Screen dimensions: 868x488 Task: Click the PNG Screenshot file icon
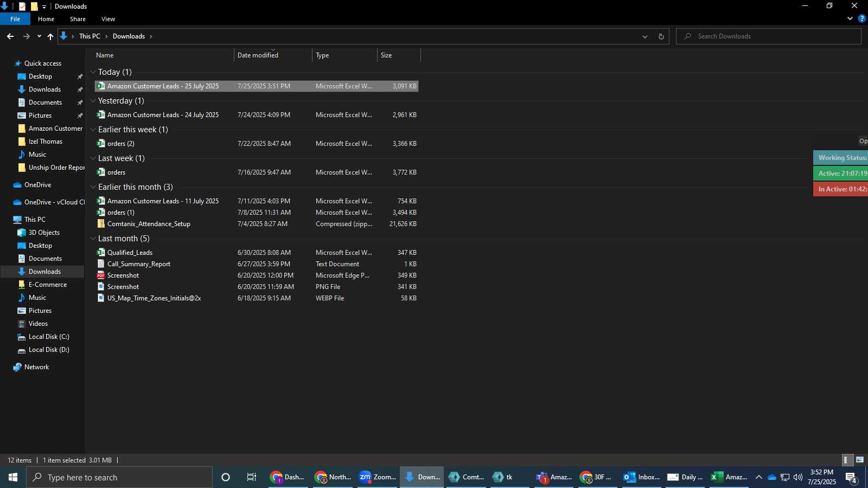(x=101, y=287)
